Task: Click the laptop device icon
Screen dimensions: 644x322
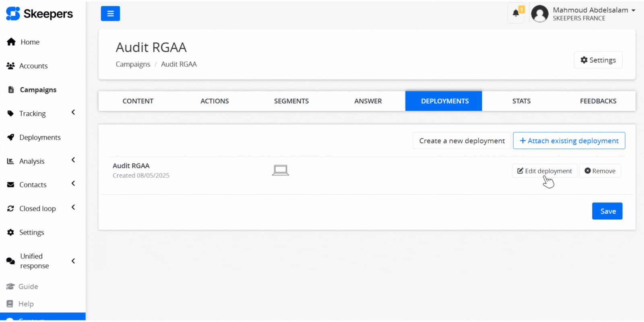Action: [280, 170]
